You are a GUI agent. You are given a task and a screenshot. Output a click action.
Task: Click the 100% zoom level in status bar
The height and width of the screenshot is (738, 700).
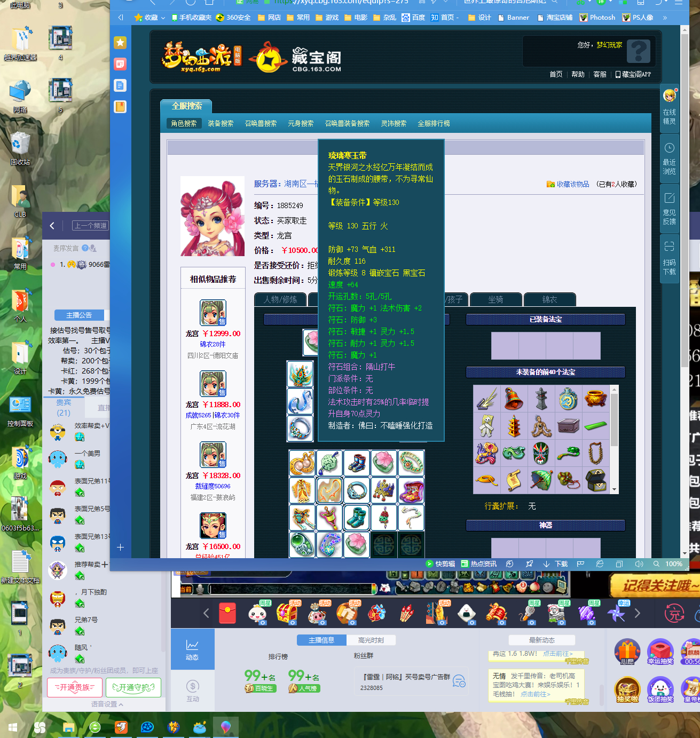click(674, 564)
